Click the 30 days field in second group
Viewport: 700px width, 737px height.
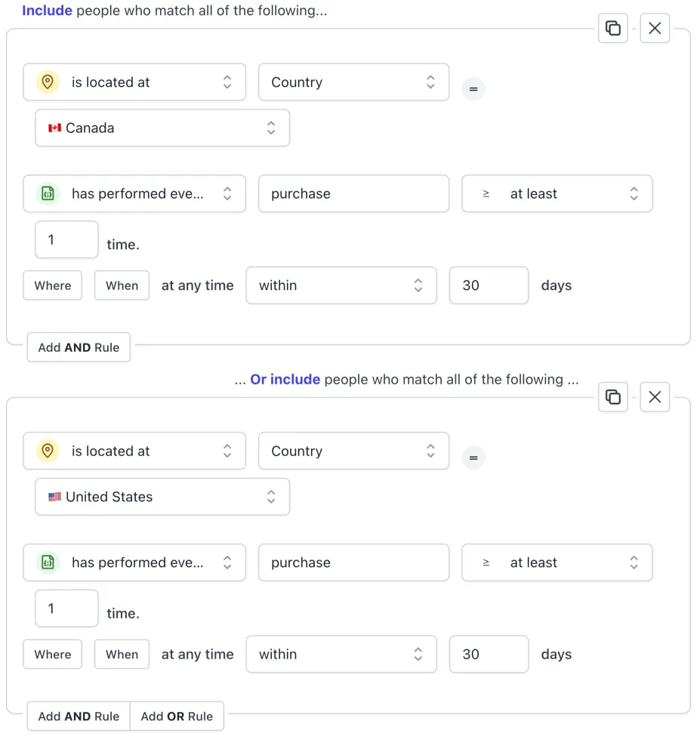tap(489, 654)
